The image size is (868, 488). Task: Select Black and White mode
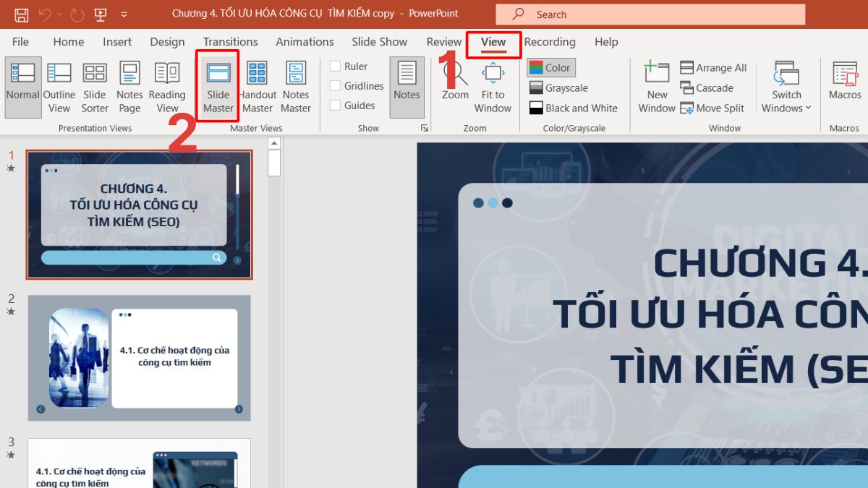574,108
